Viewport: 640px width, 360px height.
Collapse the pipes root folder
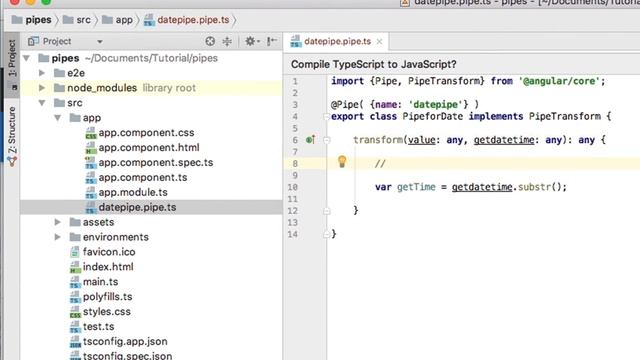27,58
